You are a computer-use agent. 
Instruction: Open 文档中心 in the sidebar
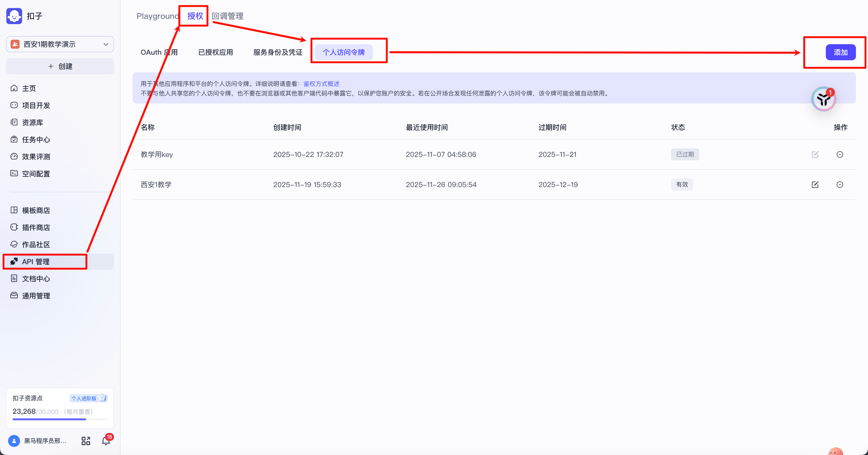click(60, 278)
